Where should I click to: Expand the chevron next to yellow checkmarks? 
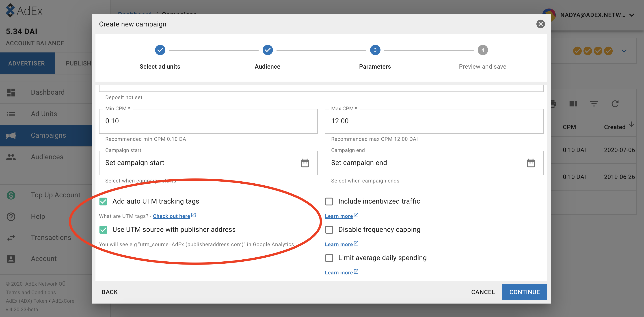(624, 51)
